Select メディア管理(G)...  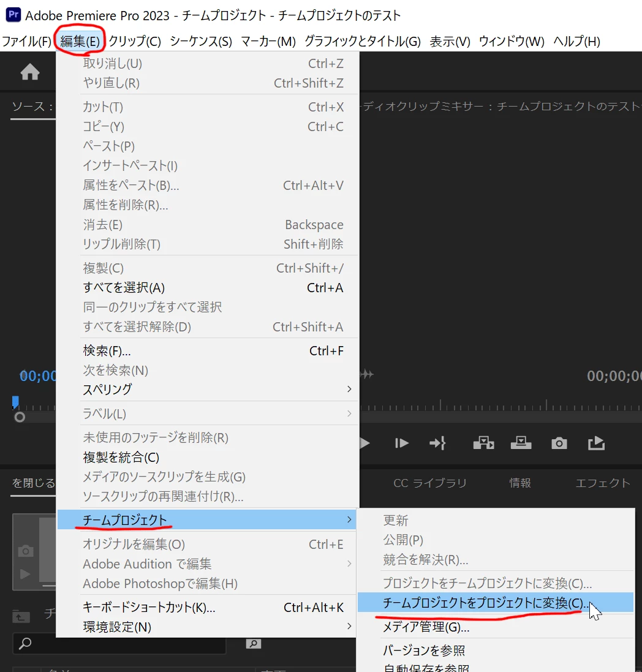(496, 627)
